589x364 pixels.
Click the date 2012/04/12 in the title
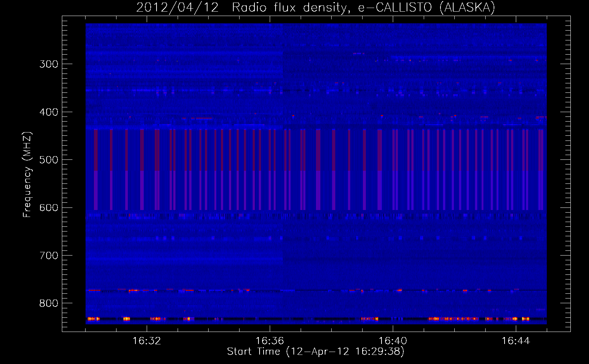(177, 7)
